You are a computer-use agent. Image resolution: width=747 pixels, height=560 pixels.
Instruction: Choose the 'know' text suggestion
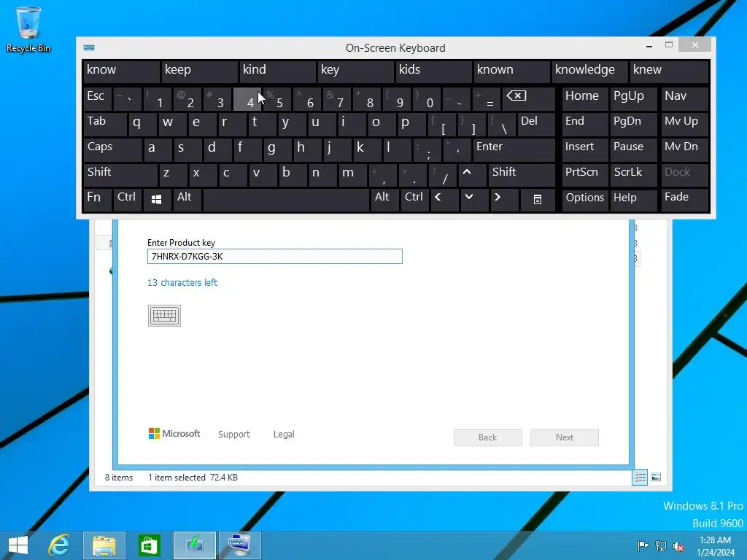coord(122,71)
